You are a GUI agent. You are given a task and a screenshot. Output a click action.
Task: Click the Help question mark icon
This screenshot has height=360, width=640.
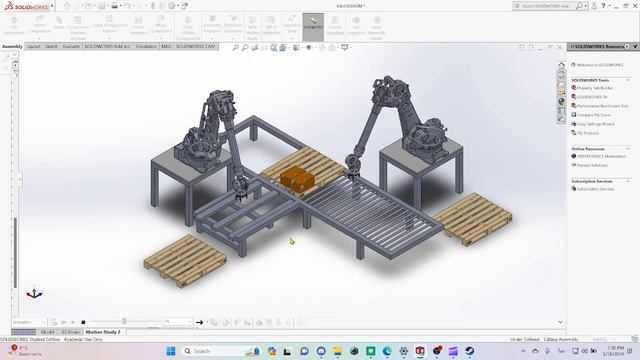pyautogui.click(x=603, y=6)
